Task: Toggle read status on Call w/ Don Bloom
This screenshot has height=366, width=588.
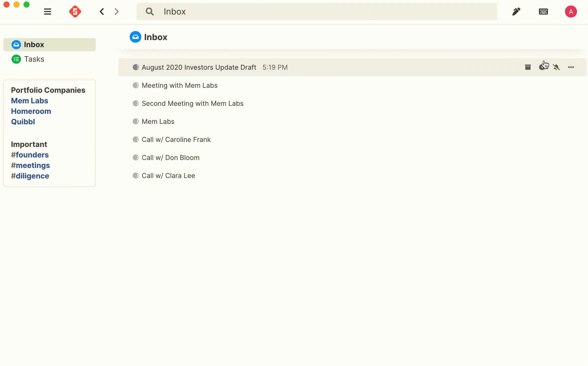Action: click(135, 157)
